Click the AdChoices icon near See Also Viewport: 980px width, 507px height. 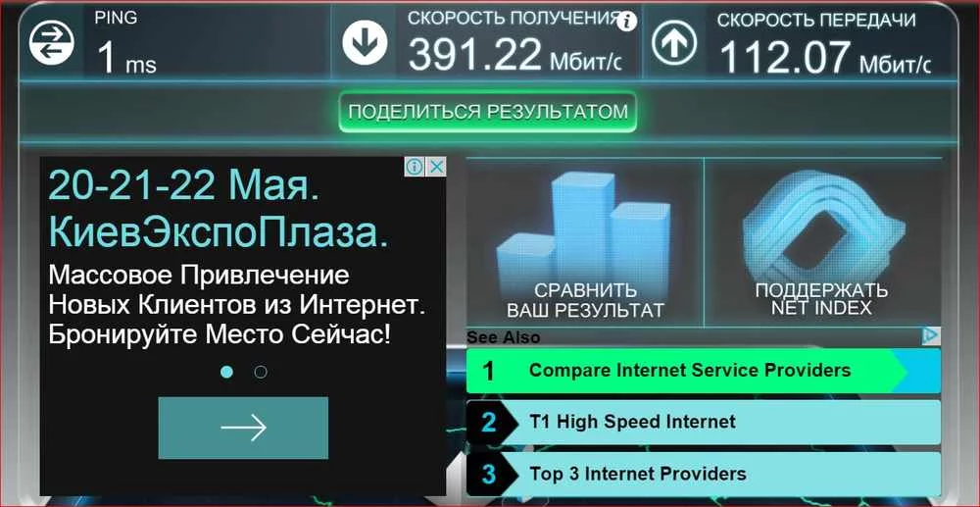(931, 335)
